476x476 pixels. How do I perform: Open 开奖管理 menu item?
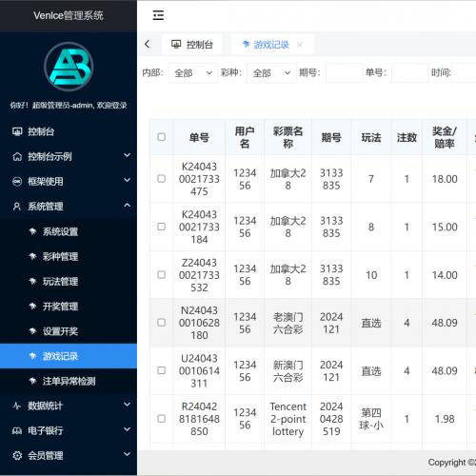69,307
